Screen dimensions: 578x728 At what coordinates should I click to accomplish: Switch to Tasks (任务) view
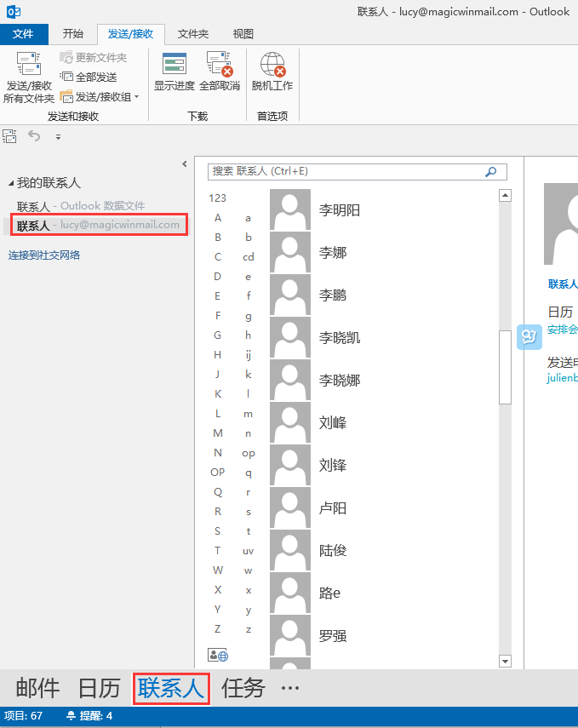[243, 688]
